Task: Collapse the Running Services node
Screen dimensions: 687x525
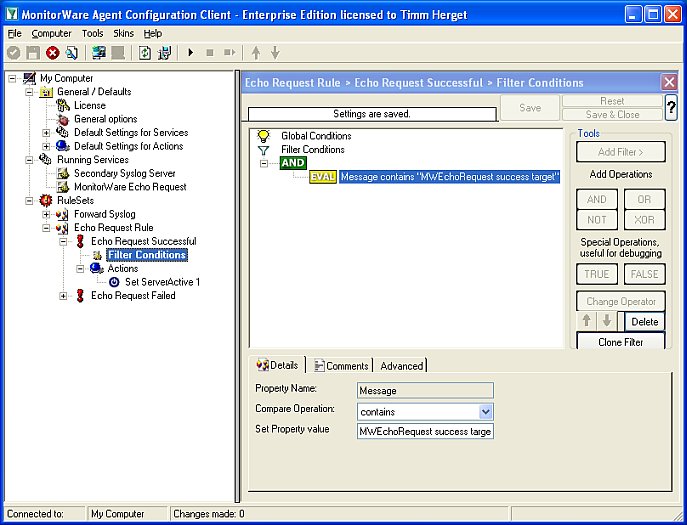Action: 29,160
